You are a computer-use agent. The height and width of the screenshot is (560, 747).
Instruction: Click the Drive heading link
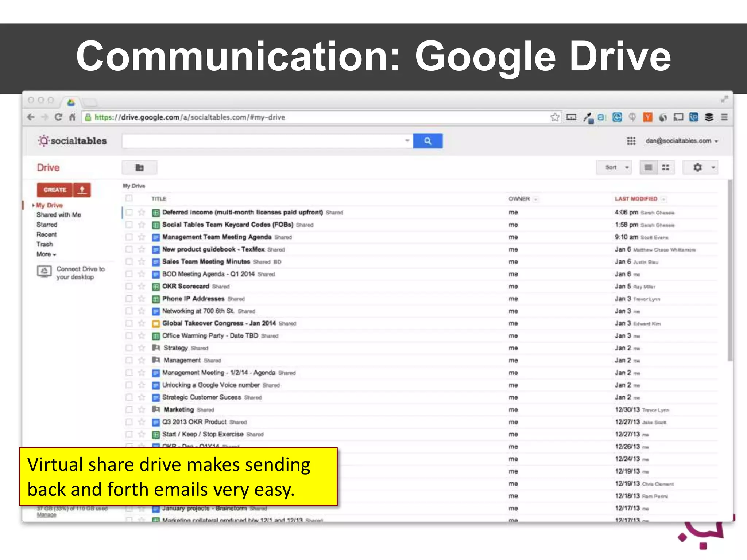point(48,168)
